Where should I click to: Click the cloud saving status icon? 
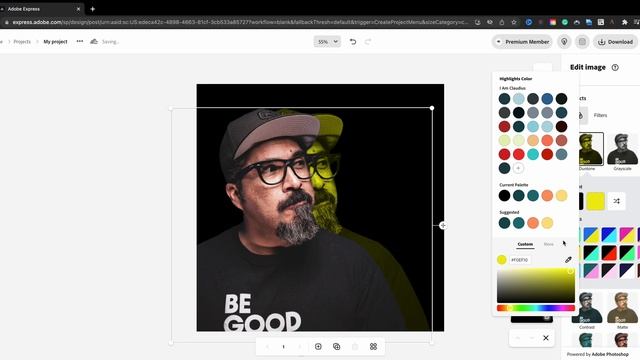tap(94, 41)
